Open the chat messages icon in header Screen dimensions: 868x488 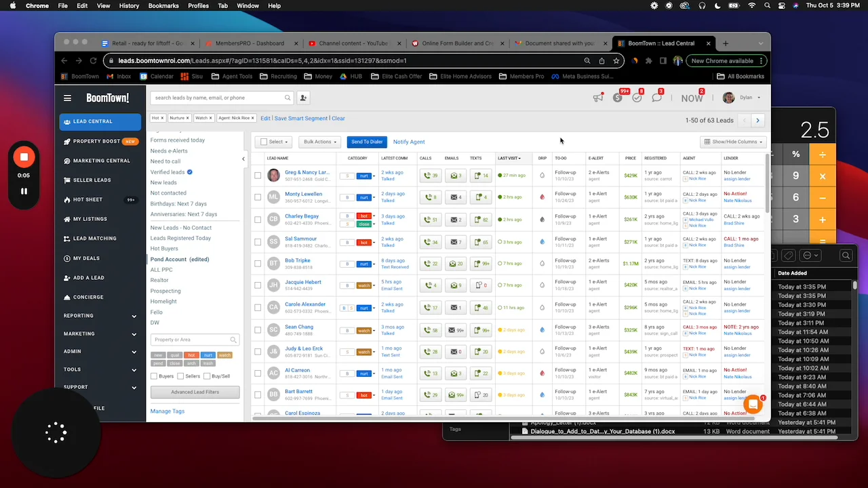[x=656, y=98]
